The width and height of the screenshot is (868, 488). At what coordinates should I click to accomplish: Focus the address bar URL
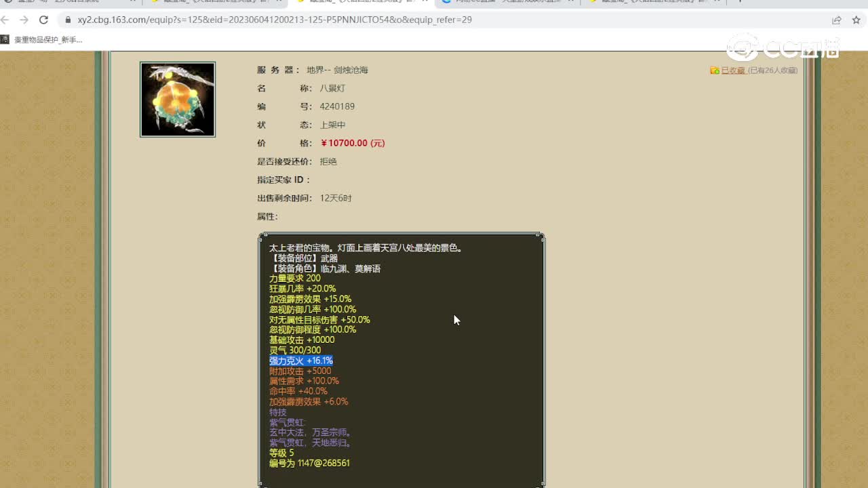pos(275,20)
